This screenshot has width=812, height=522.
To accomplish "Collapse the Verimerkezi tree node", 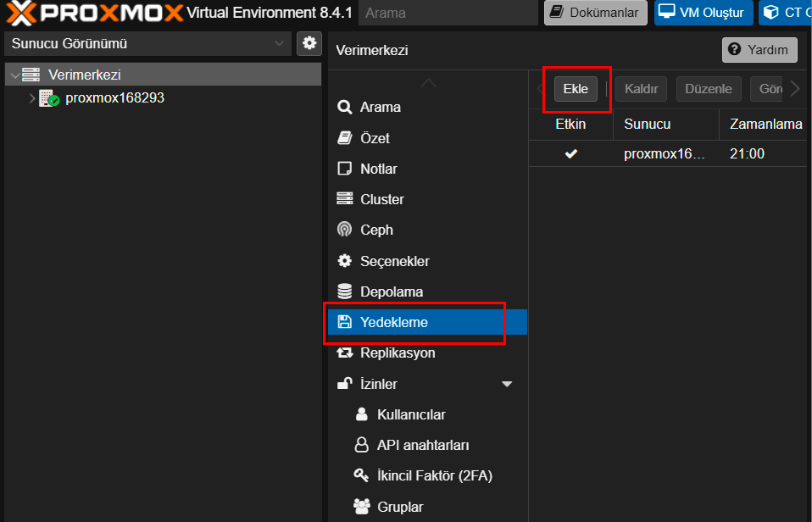I will (x=14, y=75).
